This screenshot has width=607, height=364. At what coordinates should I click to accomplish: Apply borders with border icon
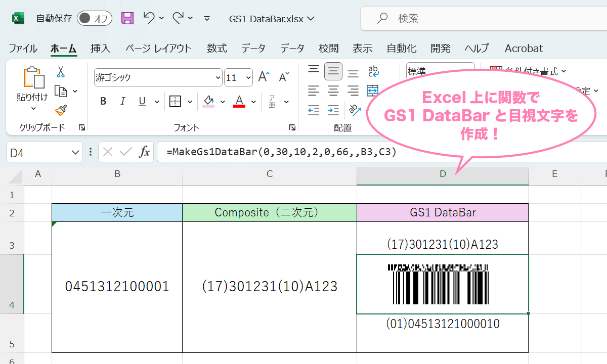175,101
